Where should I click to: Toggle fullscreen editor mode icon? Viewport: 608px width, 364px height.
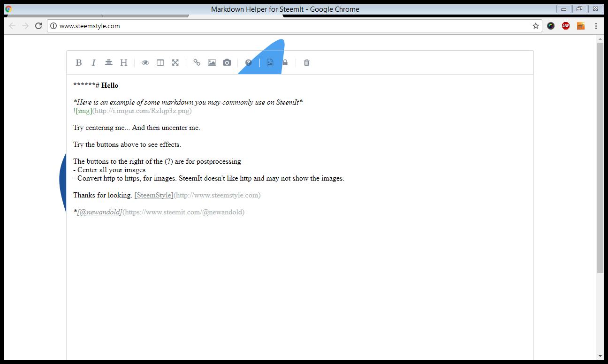click(175, 62)
